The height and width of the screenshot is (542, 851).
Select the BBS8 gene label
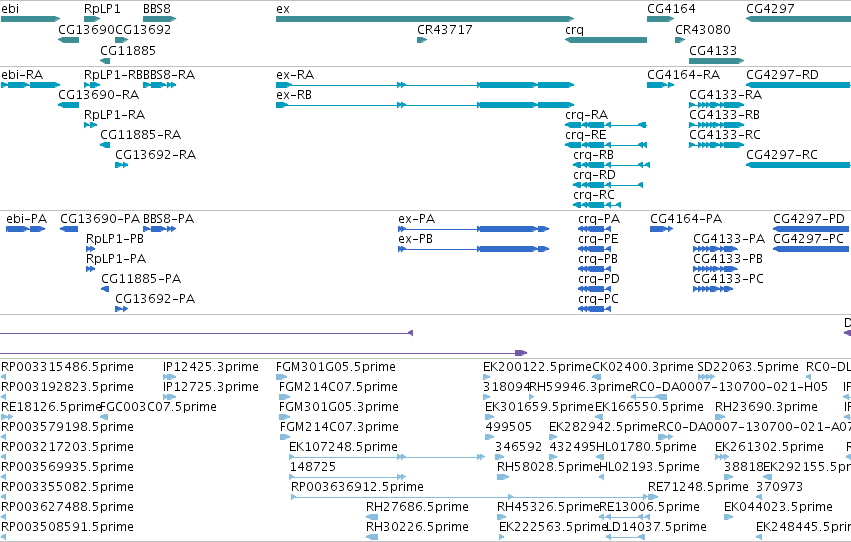click(157, 9)
